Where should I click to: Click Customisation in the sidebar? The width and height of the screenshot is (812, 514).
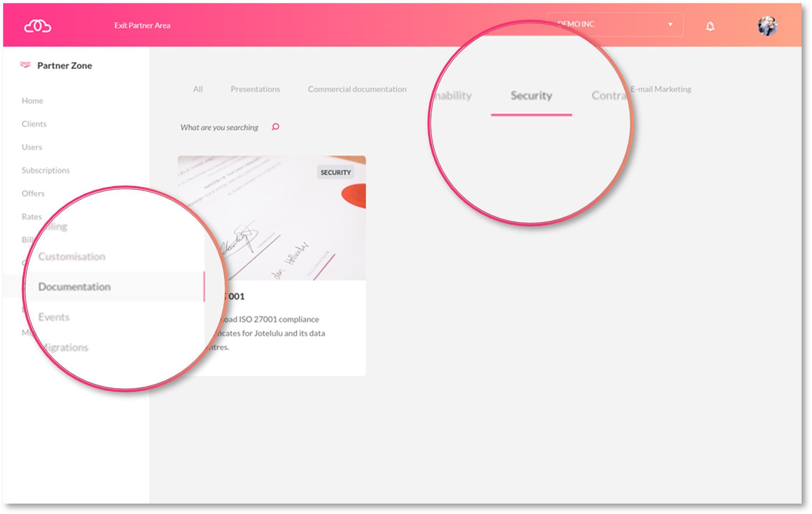pos(71,256)
